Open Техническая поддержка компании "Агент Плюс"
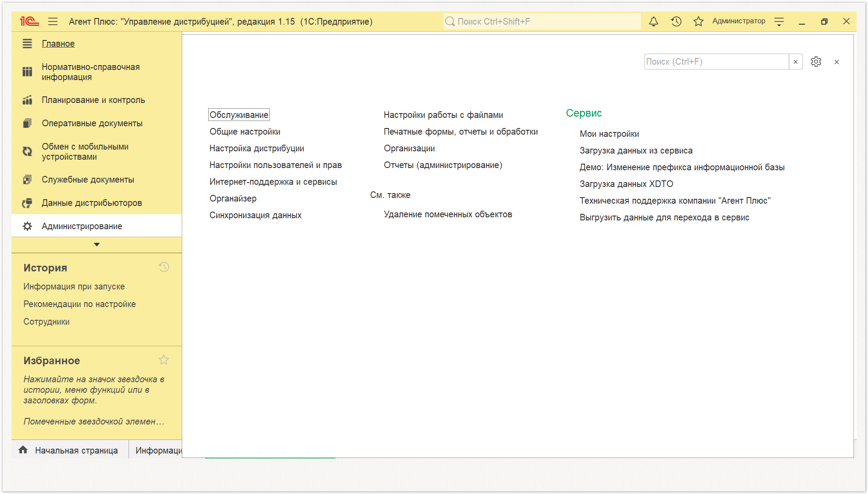 (675, 201)
